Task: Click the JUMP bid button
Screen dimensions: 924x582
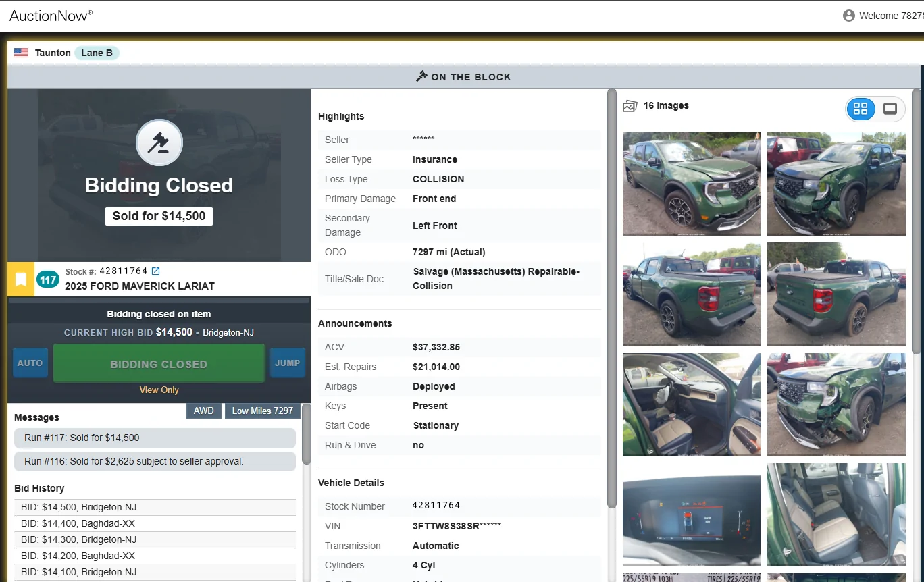Action: click(x=287, y=363)
